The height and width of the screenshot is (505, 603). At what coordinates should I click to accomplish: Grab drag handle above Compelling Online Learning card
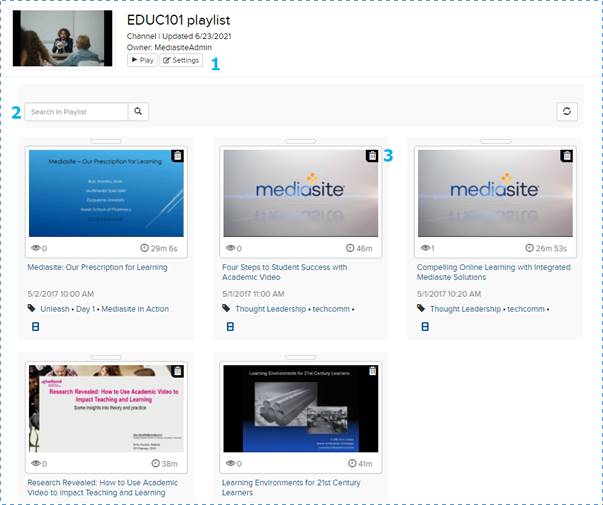pos(495,141)
